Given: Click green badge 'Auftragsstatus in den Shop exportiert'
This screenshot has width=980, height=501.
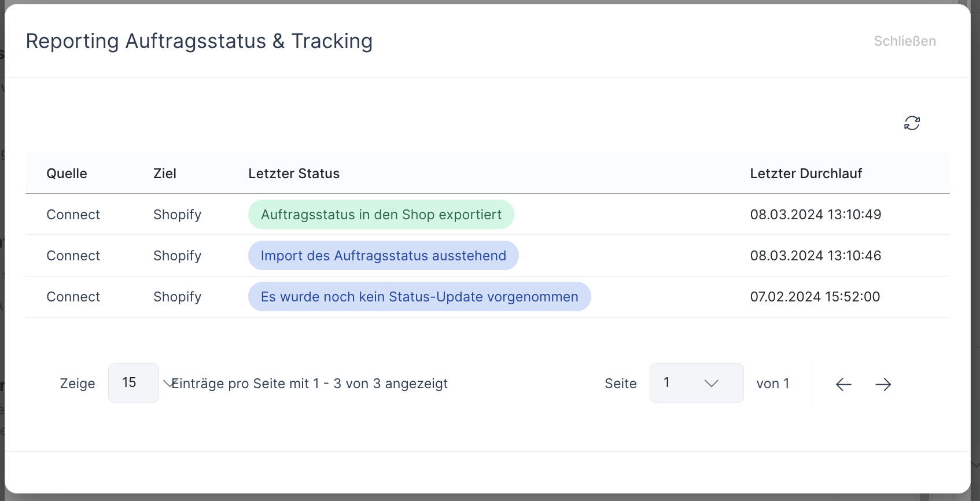Looking at the screenshot, I should [381, 215].
